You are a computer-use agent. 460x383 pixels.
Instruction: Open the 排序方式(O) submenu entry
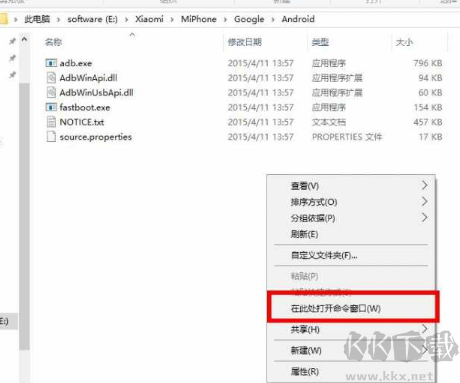(x=351, y=202)
